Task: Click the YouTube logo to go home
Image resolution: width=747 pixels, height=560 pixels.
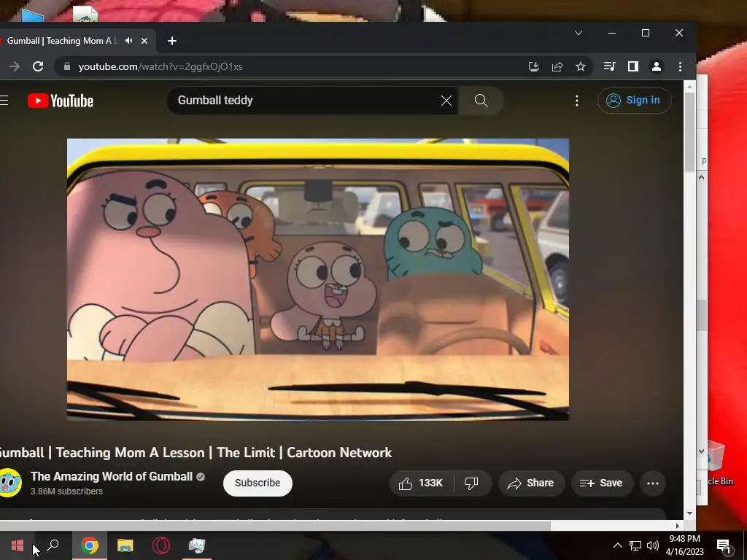Action: tap(61, 101)
